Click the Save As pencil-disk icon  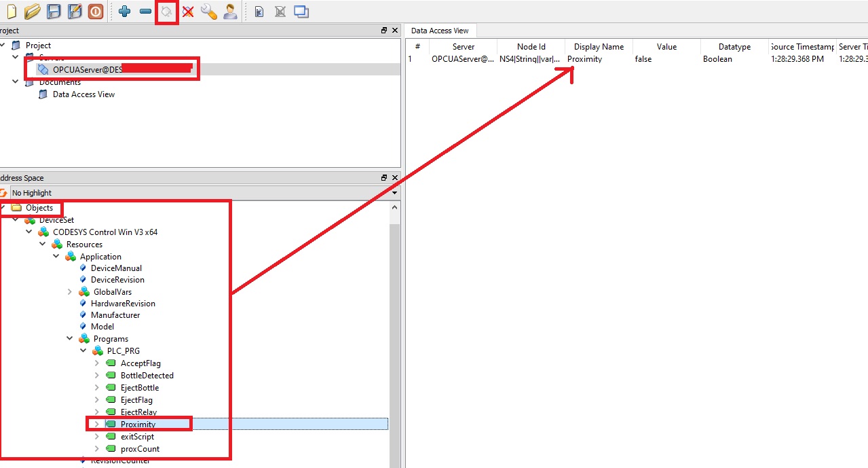point(75,12)
